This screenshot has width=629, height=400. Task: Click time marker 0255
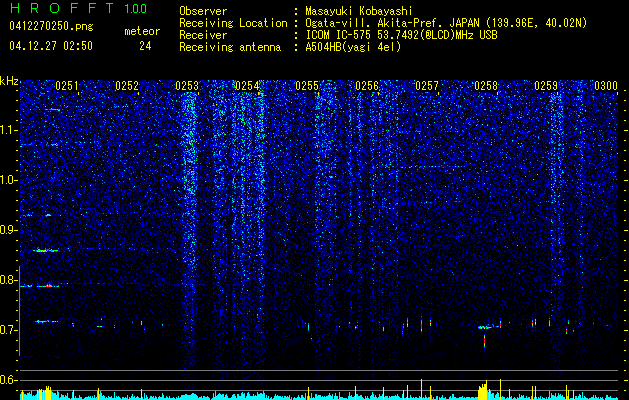[x=307, y=86]
